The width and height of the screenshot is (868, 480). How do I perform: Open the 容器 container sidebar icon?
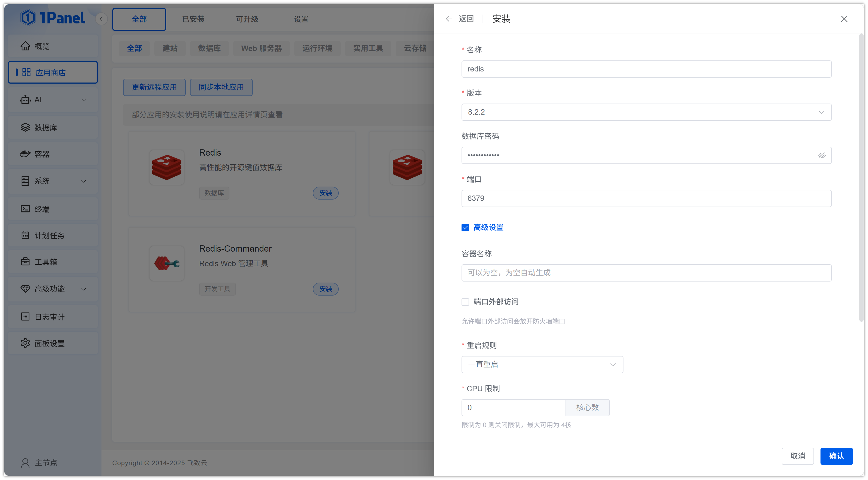pyautogui.click(x=25, y=154)
